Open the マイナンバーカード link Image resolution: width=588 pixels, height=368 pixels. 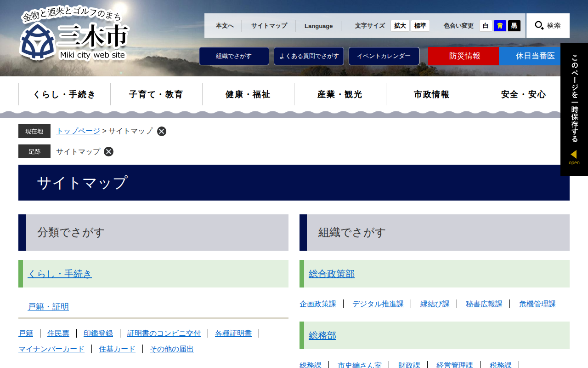[x=51, y=349]
